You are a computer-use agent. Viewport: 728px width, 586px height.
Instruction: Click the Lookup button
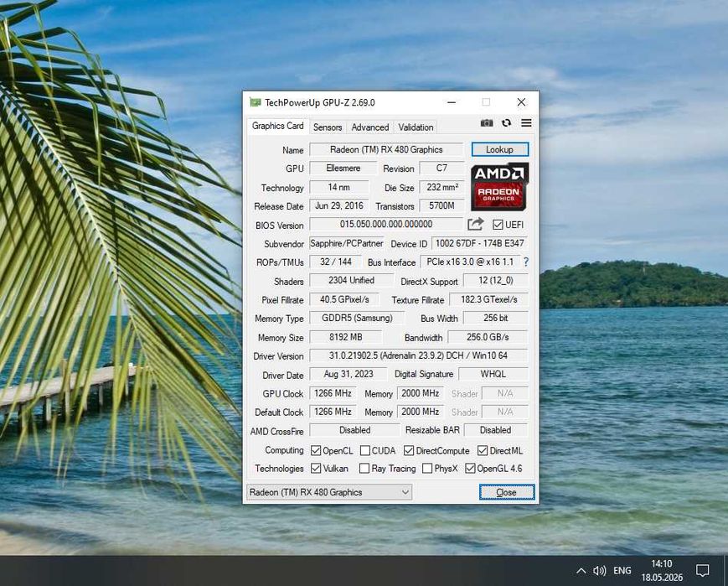(499, 149)
